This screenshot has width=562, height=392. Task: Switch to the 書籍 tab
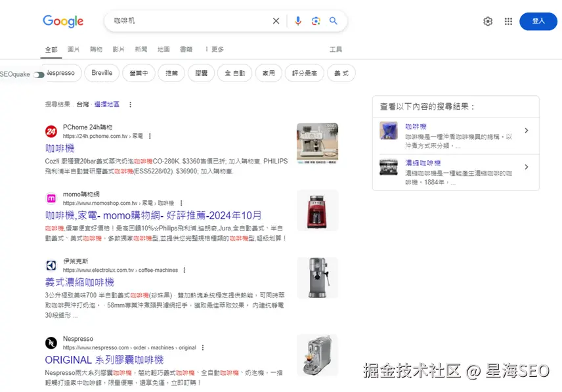(186, 49)
